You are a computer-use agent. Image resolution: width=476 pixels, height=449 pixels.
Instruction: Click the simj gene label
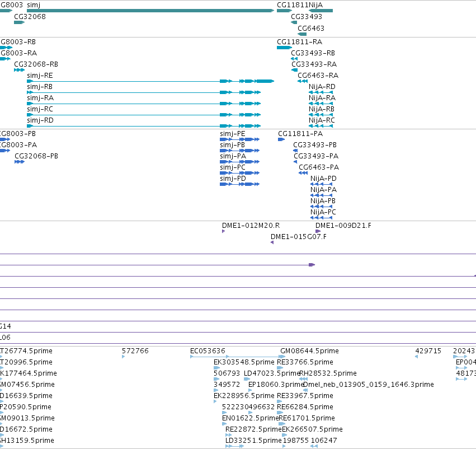[x=34, y=5]
